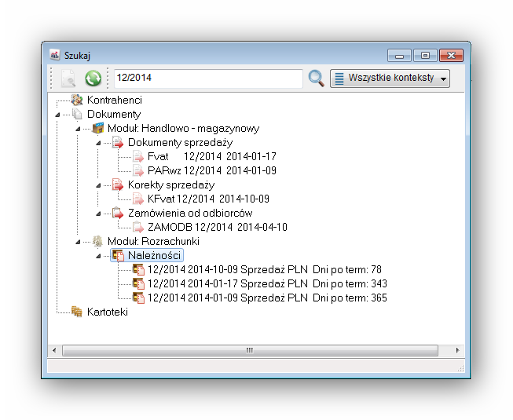Select Fvat 12/2014 2014-01-17 row
Screen dimensions: 513x420
pos(211,156)
